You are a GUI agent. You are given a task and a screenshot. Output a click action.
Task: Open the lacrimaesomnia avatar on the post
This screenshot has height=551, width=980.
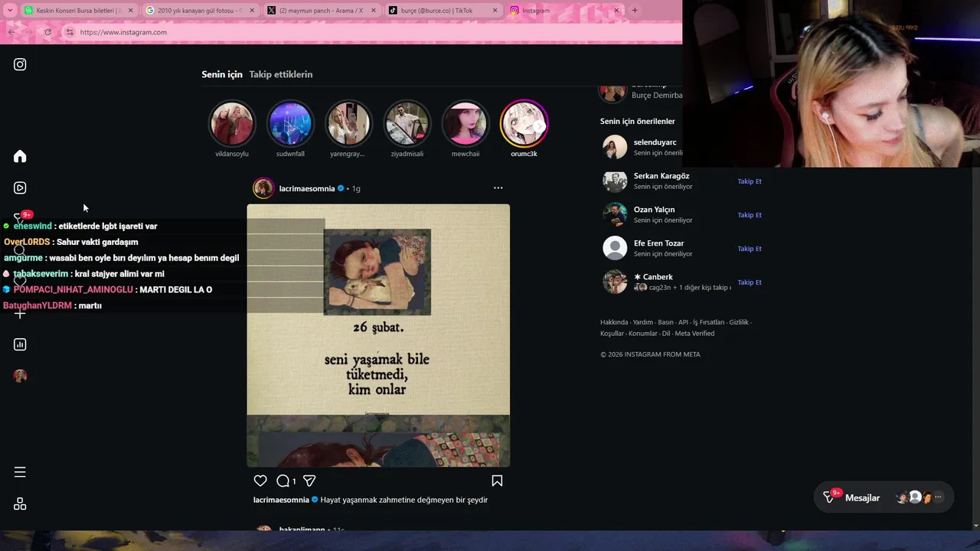(x=263, y=188)
